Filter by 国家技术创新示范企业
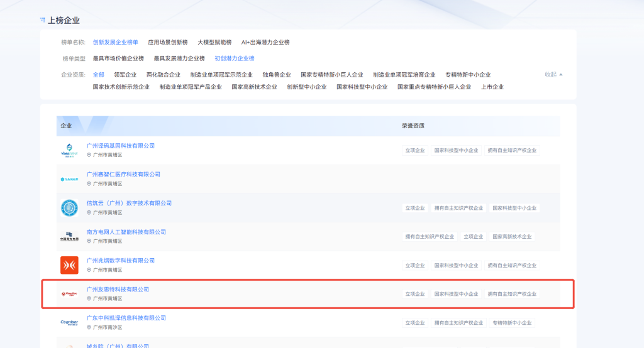This screenshot has width=644, height=348. [x=121, y=87]
